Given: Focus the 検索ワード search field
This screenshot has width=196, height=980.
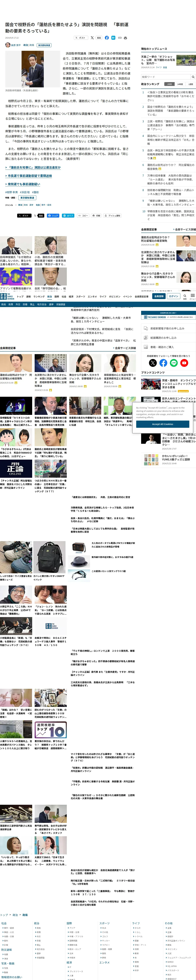Looking at the screenshot, I should (x=166, y=77).
